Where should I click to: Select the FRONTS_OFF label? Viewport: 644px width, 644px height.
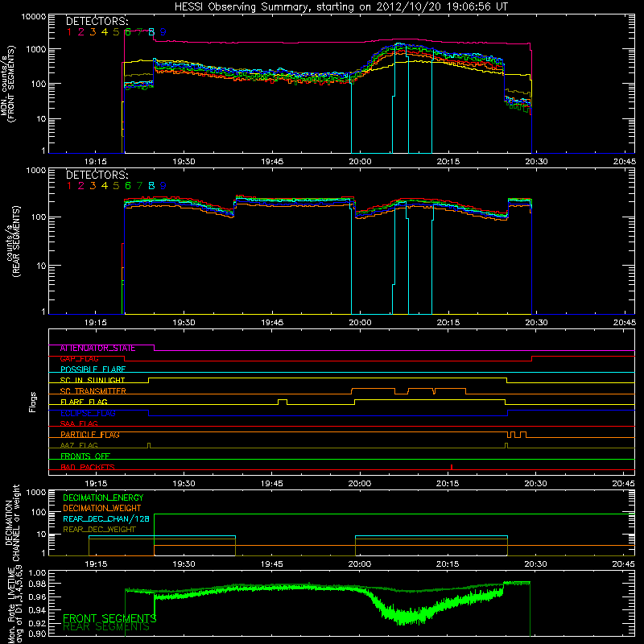click(85, 456)
